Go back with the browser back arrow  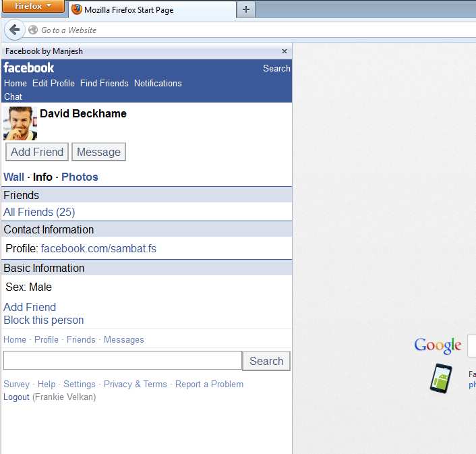(14, 30)
